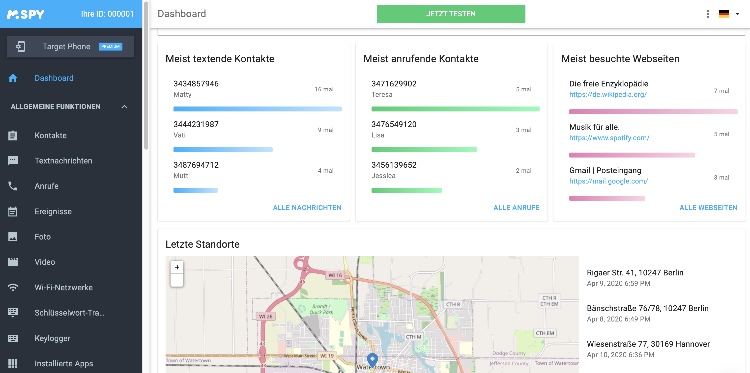The width and height of the screenshot is (750, 373).
Task: Open the German flag language dropdown
Action: click(729, 14)
